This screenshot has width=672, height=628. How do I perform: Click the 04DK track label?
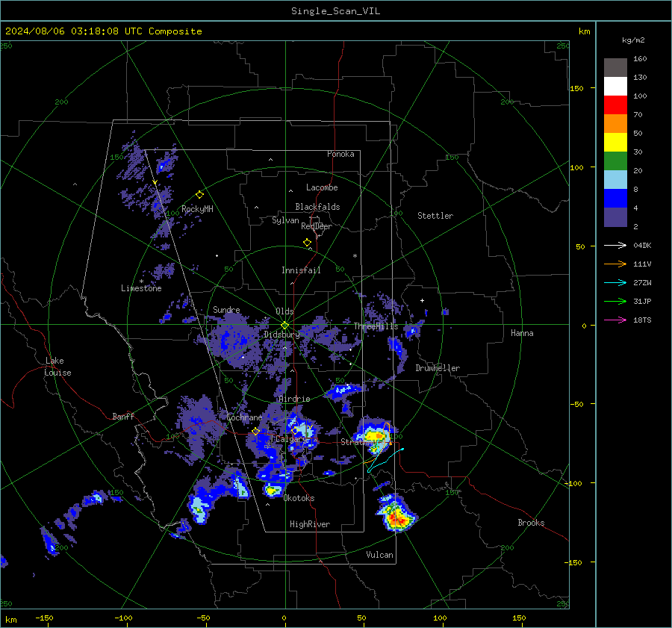pos(642,245)
